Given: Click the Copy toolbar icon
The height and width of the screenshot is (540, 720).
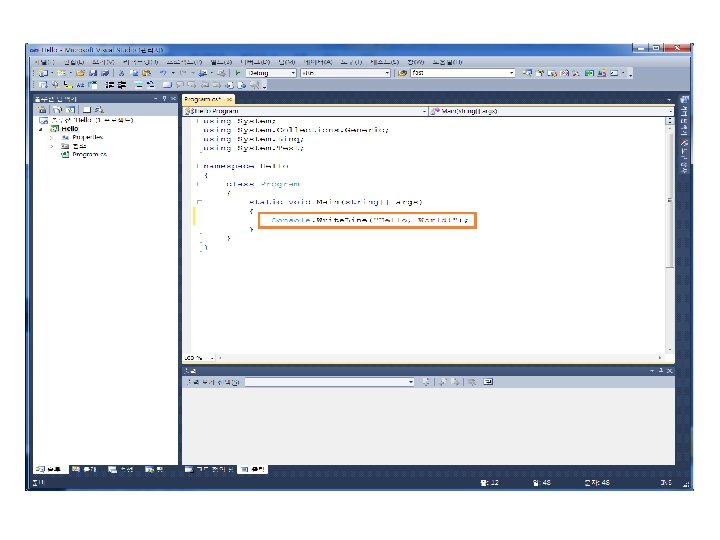Looking at the screenshot, I should tap(134, 73).
